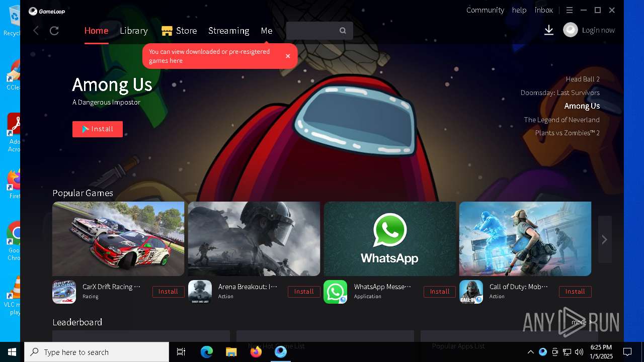Click the search magnifier icon
This screenshot has height=362, width=644.
click(343, 31)
